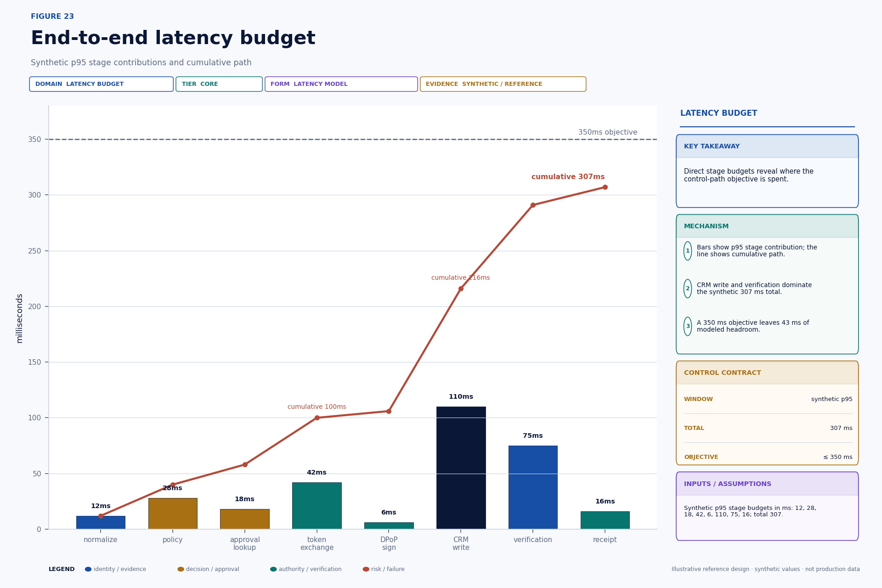Click the "cumulative 100ms" annotation
The image size is (882, 588).
click(x=317, y=407)
